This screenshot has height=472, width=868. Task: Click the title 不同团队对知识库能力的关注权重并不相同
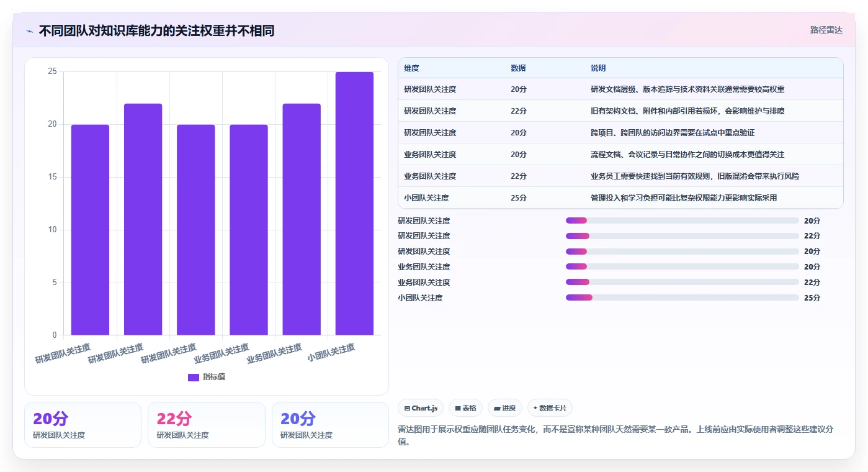156,31
